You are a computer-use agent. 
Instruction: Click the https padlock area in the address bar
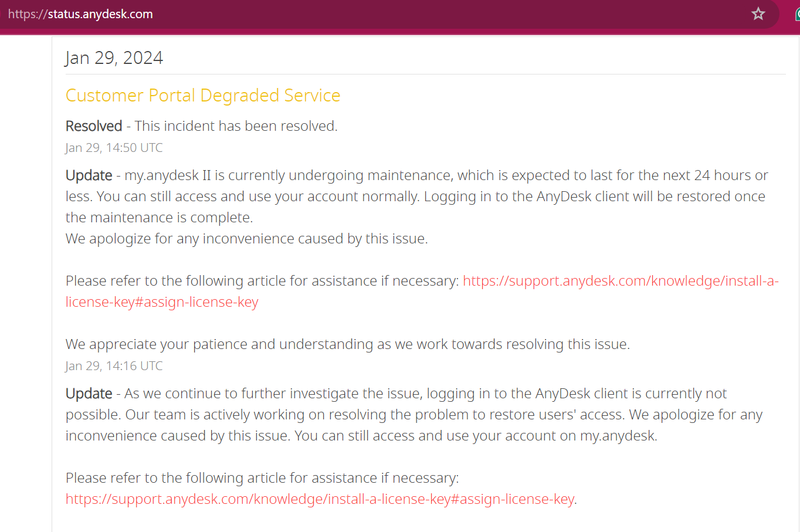click(26, 13)
